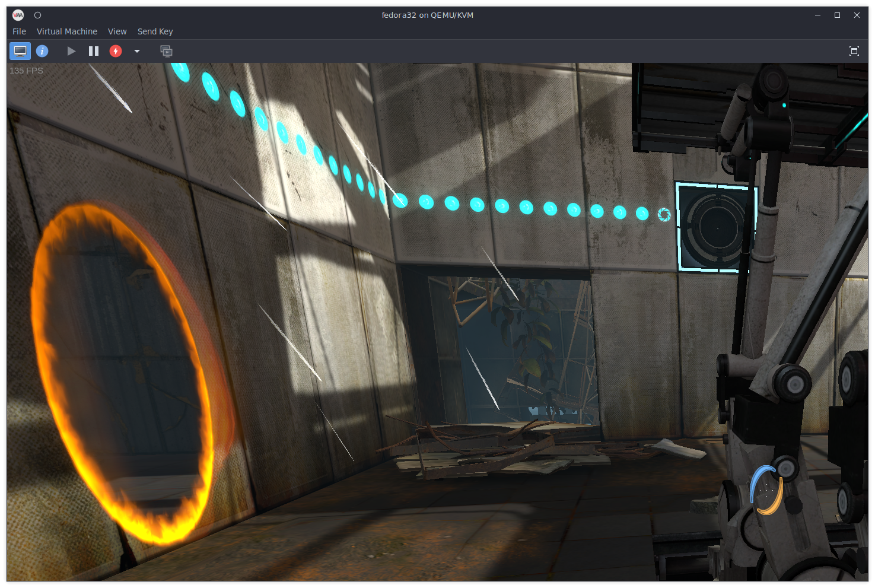Open the Send Key menu
Viewport: 875px width, 588px height.
(x=155, y=31)
